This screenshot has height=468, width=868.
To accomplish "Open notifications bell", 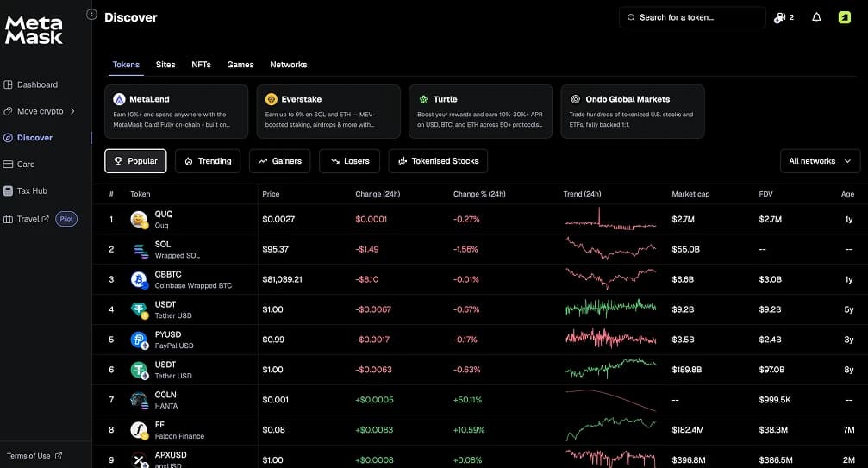I will pos(816,18).
